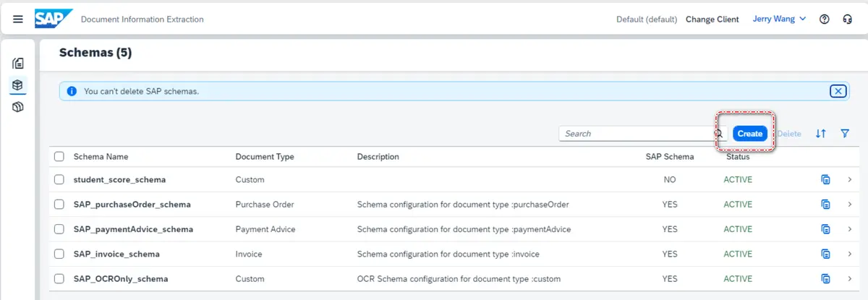Click the headset support icon
Image resolution: width=868 pixels, height=300 pixels.
847,20
